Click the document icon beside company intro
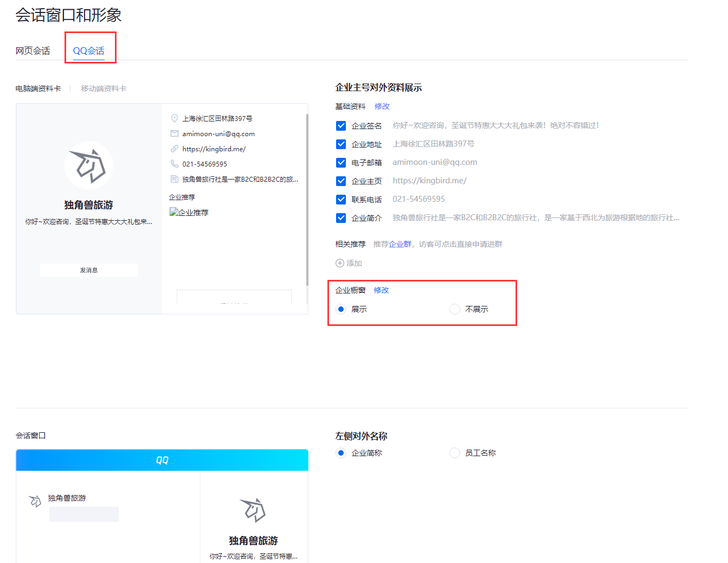The width and height of the screenshot is (728, 563). tap(175, 179)
